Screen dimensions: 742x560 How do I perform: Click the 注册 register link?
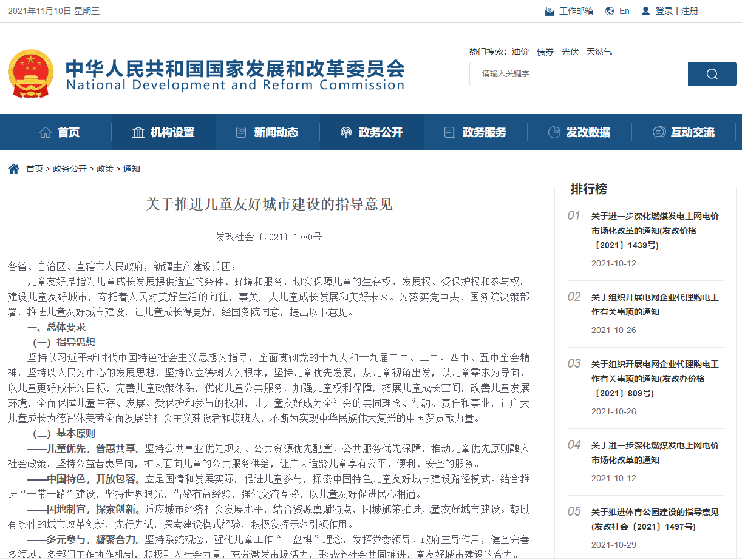(690, 11)
